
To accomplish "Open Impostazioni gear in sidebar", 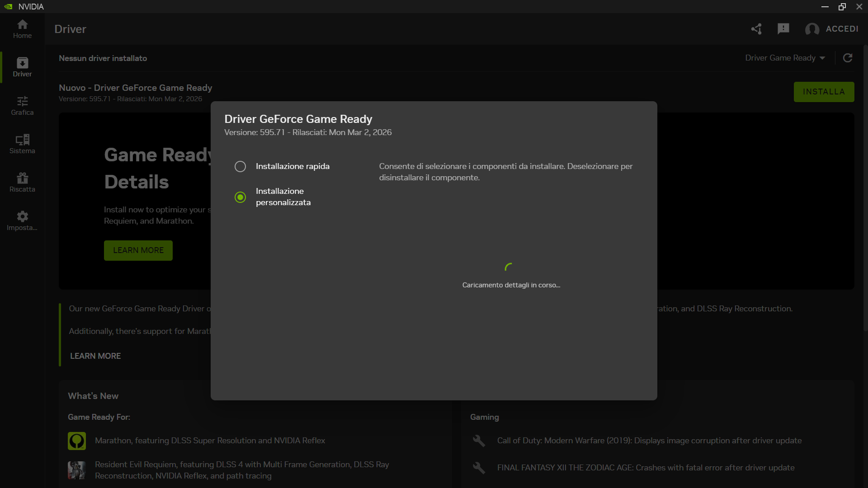I will click(x=22, y=221).
